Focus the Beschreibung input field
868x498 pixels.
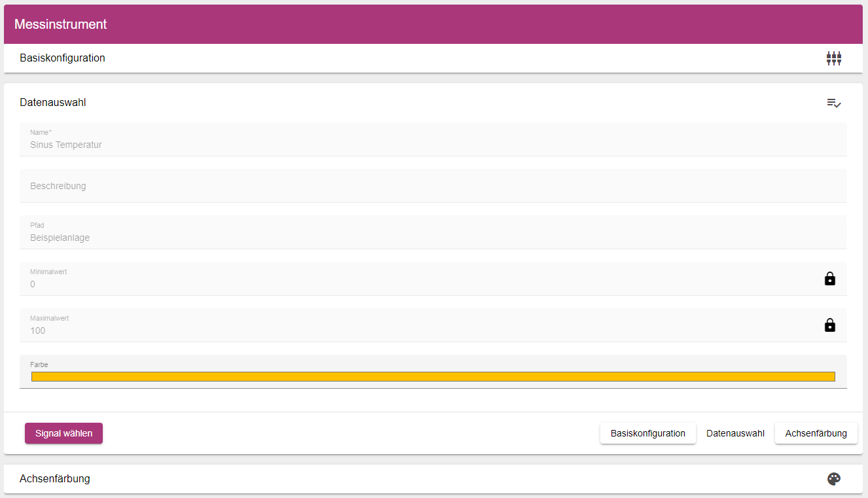(x=419, y=186)
